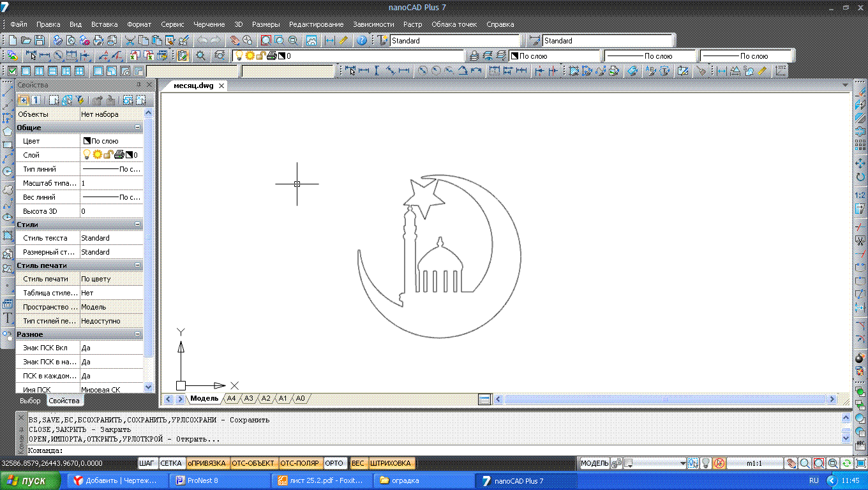Click the print preview icon in top toolbar

click(71, 40)
